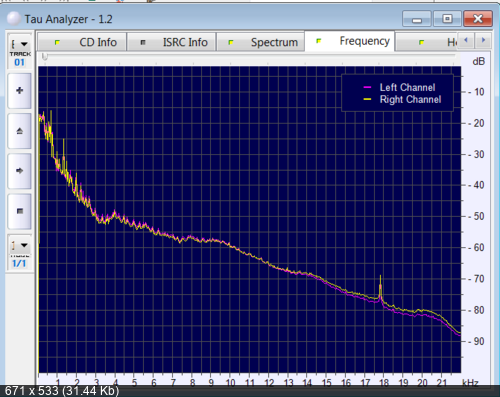Click the eject button
500x397 pixels.
point(20,131)
